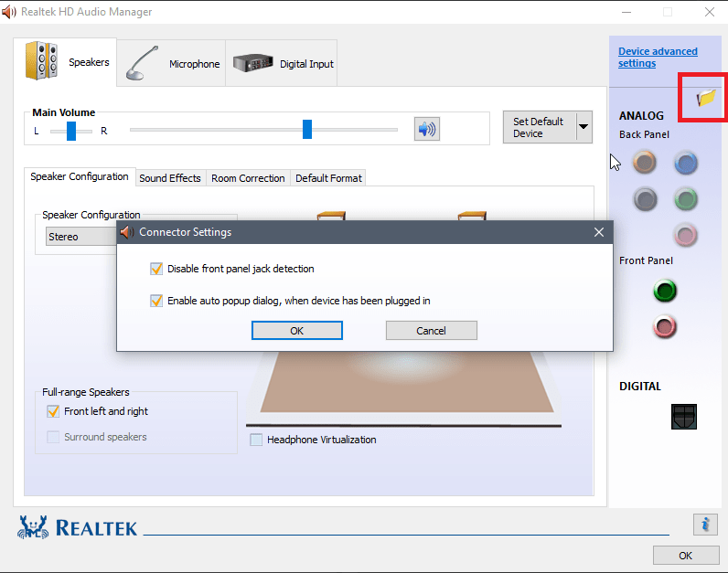Toggle Surround speakers checkbox
The height and width of the screenshot is (573, 728).
53,437
